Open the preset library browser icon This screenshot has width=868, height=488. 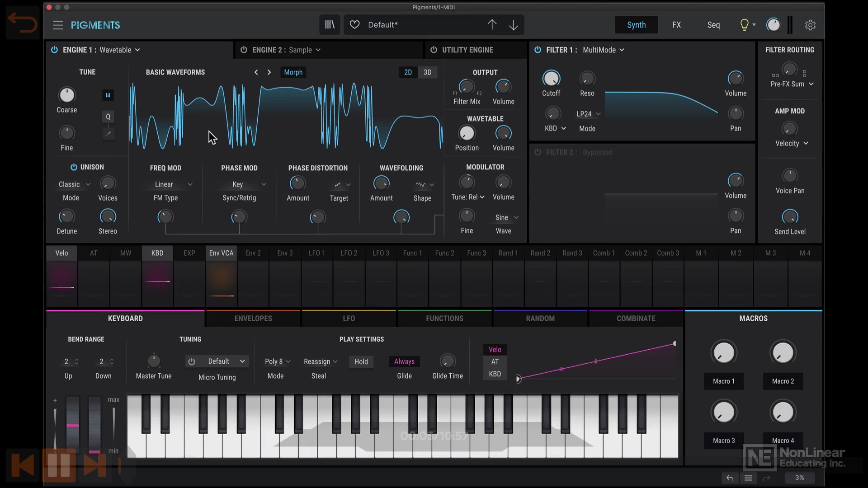coord(330,25)
